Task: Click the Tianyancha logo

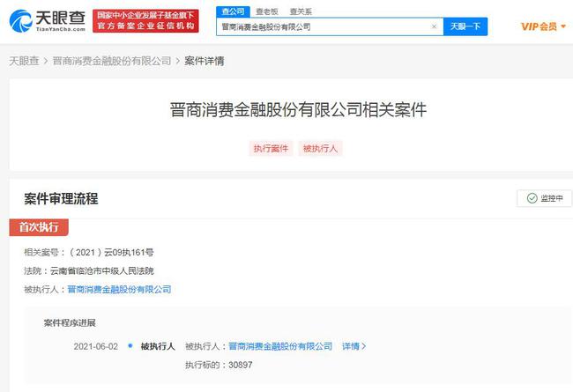Action: (48, 21)
